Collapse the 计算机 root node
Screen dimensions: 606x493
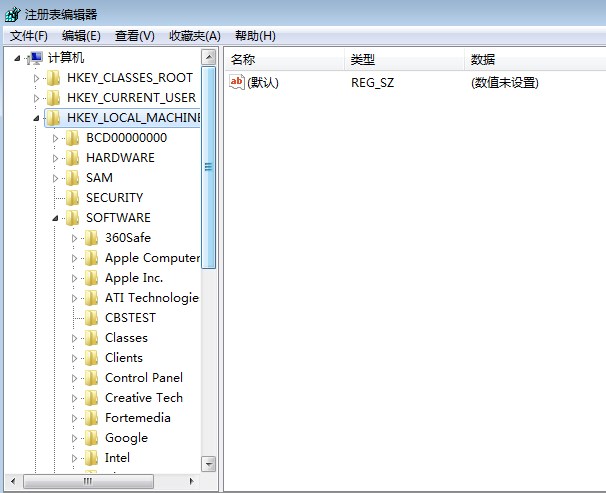(17, 59)
